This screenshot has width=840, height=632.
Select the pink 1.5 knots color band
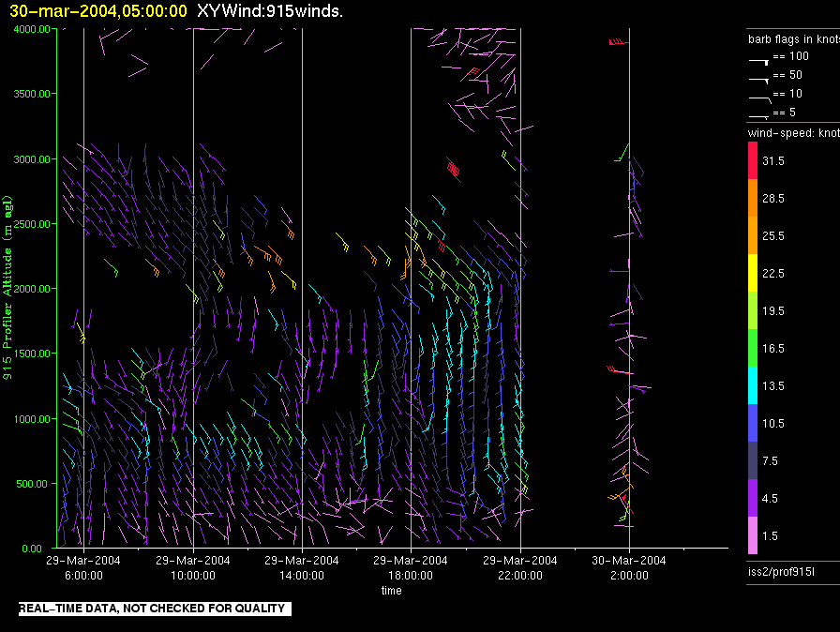tap(753, 535)
